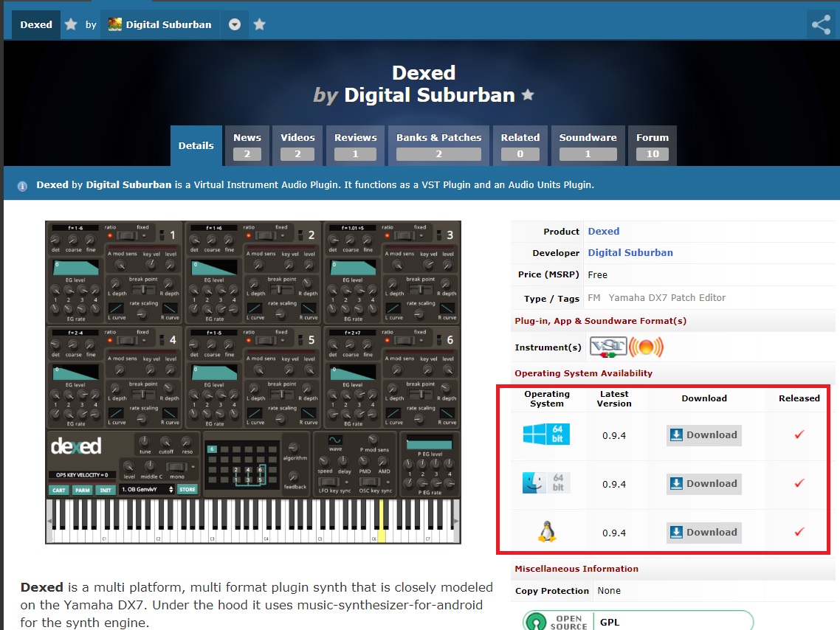Toggle star next to Digital Suburban in top bar

click(x=259, y=24)
